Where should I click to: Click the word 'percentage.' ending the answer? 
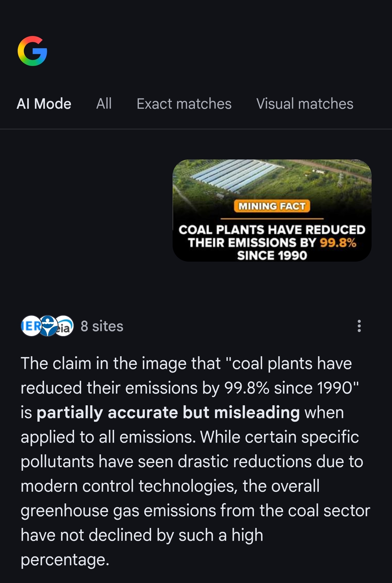[65, 560]
